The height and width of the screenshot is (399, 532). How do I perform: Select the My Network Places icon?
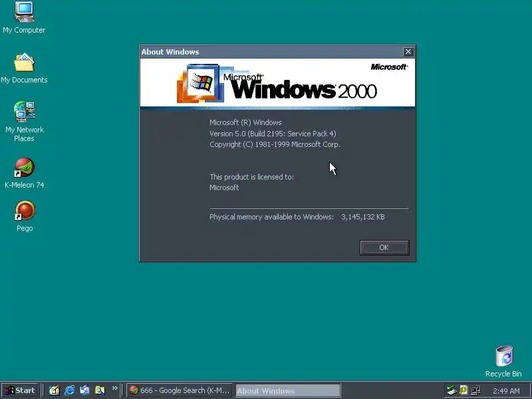tap(25, 122)
